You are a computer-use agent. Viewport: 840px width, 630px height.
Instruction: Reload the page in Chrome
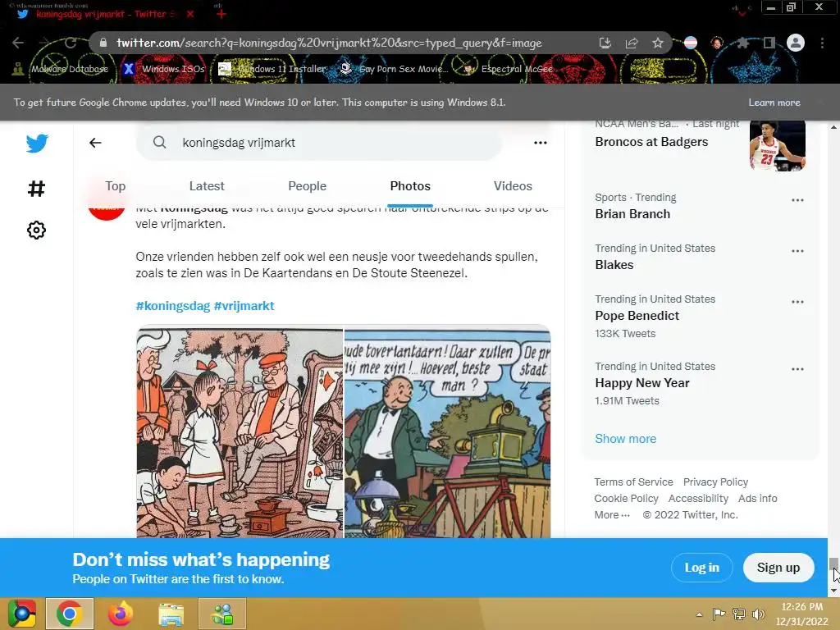(x=71, y=43)
